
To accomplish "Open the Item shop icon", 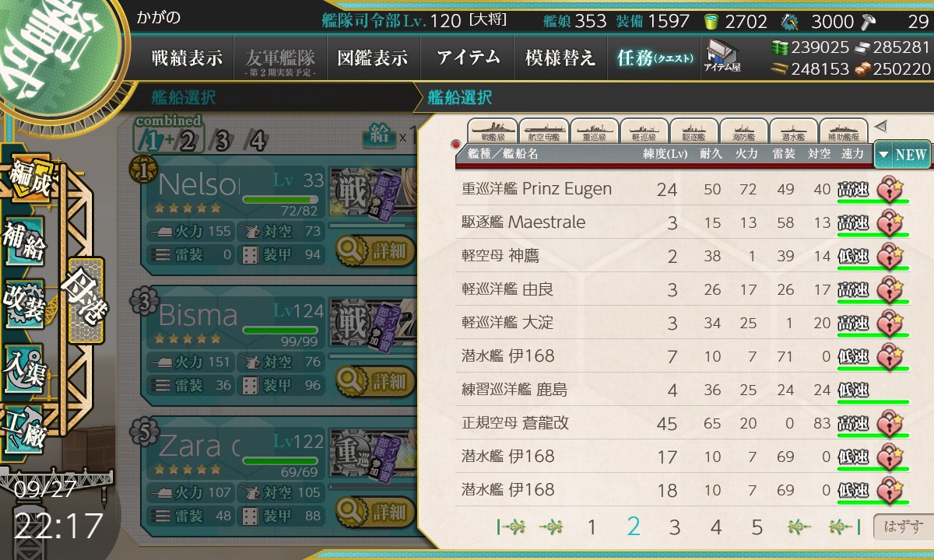I will click(722, 57).
